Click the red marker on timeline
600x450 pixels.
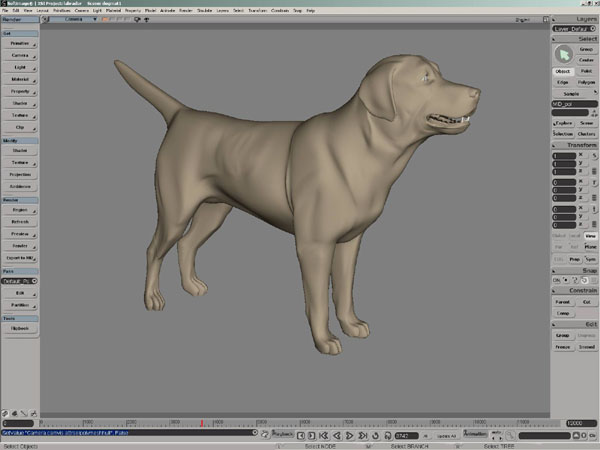[202, 423]
